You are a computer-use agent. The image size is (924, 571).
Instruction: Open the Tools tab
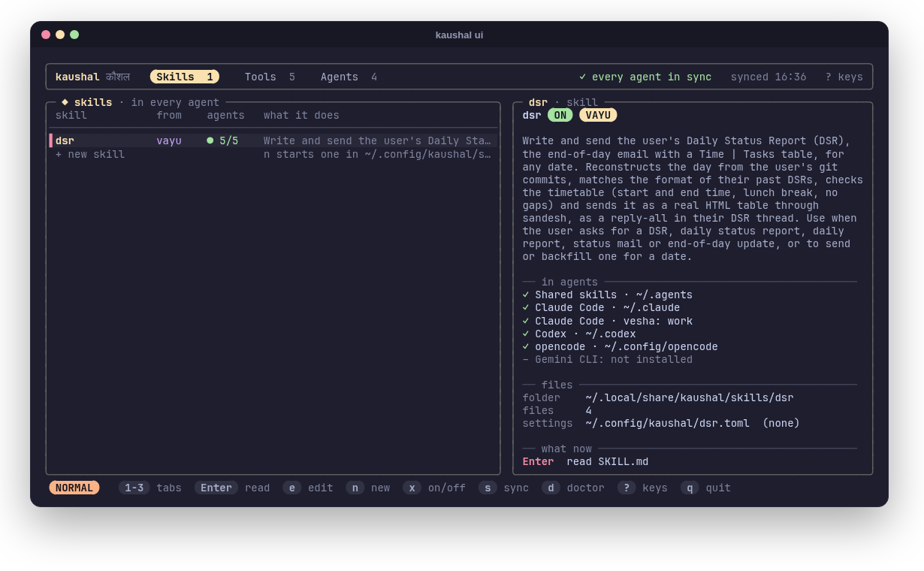[x=270, y=77]
